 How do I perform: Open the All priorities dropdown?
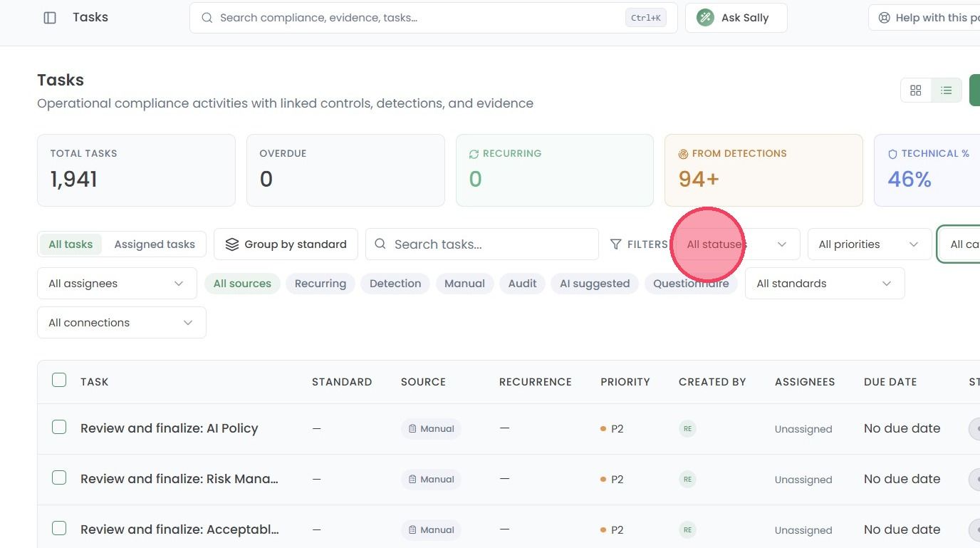click(870, 244)
